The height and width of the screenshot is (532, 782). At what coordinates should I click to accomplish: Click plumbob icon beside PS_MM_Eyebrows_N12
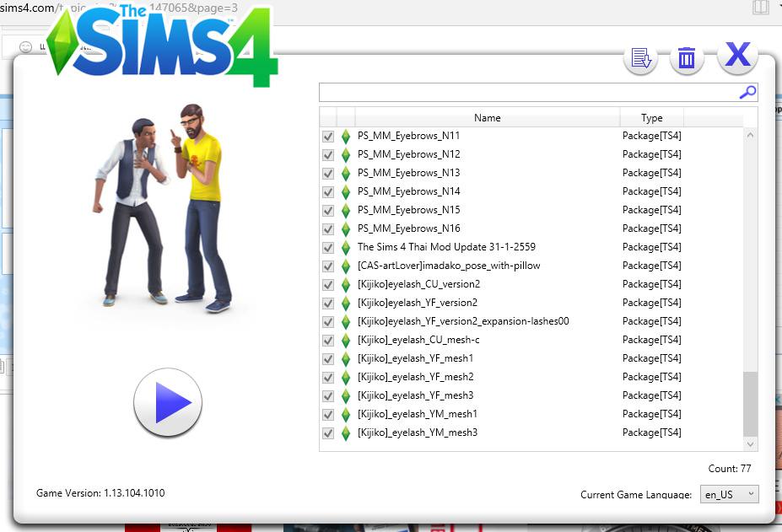(x=346, y=154)
